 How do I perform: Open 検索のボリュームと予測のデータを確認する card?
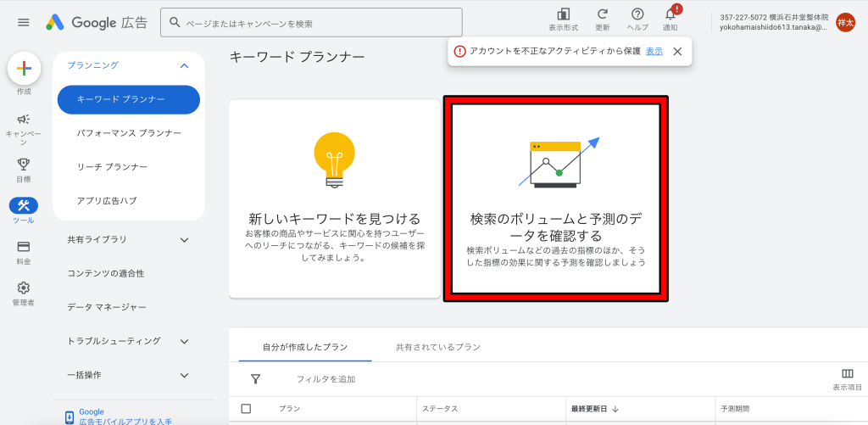pos(556,199)
